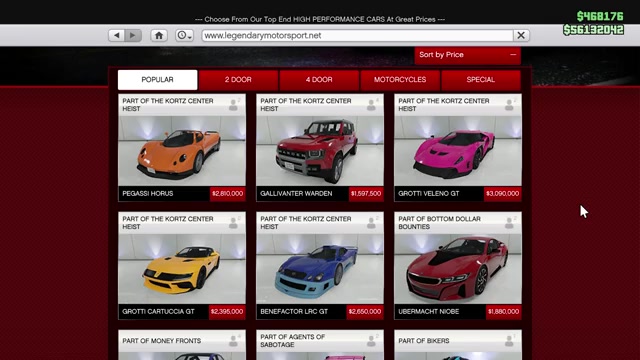Switch to the 4 DOOR tab
Image resolution: width=640 pixels, height=360 pixels.
pyautogui.click(x=319, y=80)
